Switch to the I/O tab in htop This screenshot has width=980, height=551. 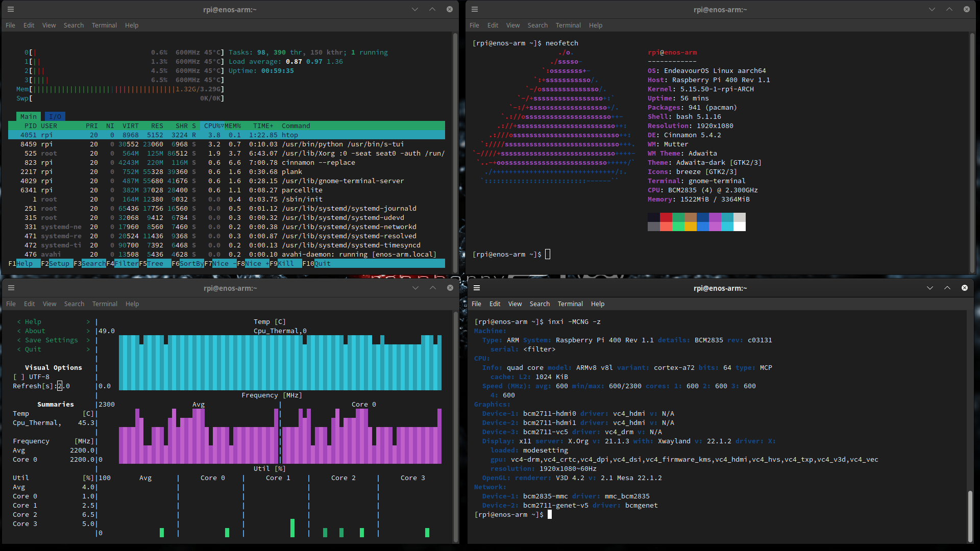(x=55, y=116)
